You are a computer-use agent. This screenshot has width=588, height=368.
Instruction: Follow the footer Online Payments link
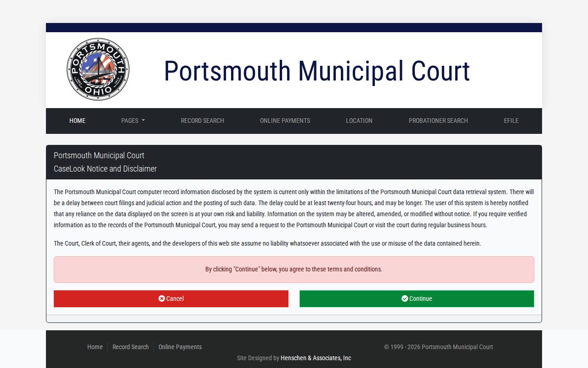point(180,347)
